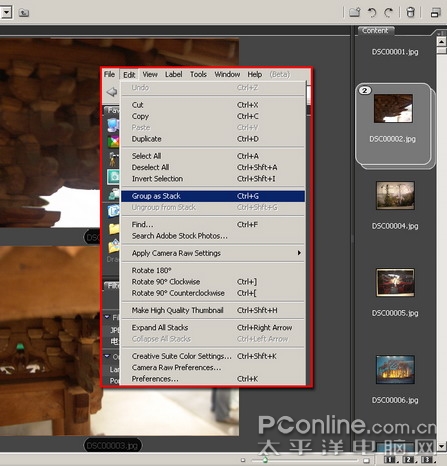This screenshot has width=447, height=466.
Task: Click the stack count badge 2
Action: pos(365,90)
